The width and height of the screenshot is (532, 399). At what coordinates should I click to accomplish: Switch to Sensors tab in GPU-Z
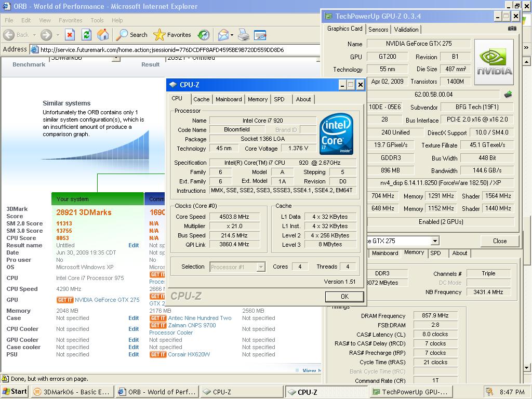(x=378, y=30)
